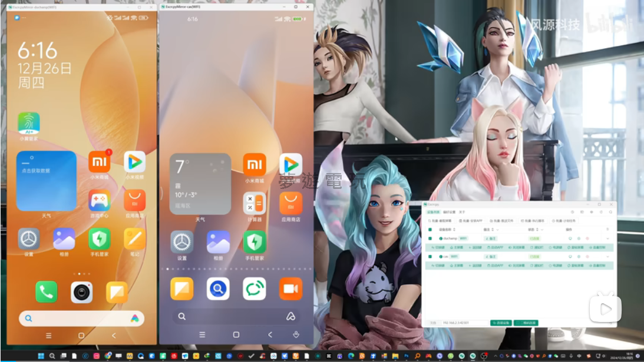644x362 pixels.
Task: Open 设置 gear on the cas phone
Action: 182,242
